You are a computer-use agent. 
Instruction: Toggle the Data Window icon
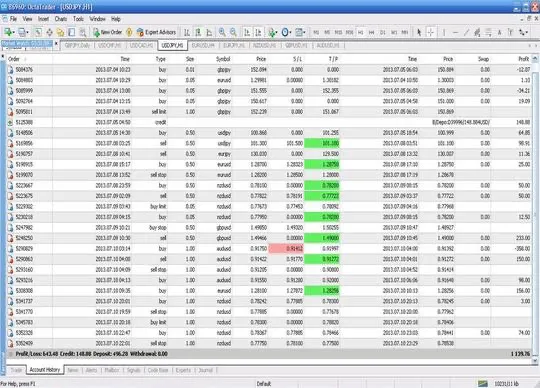coord(49,32)
